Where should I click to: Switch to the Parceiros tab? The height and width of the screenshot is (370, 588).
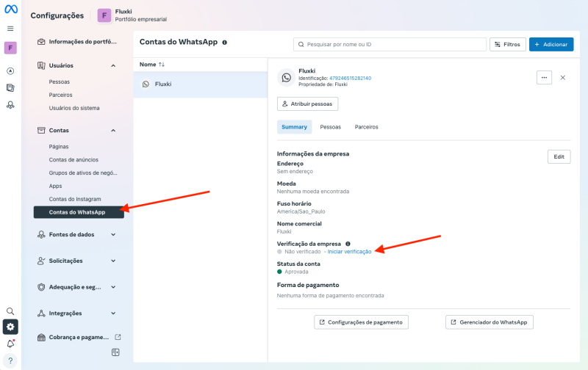point(366,127)
